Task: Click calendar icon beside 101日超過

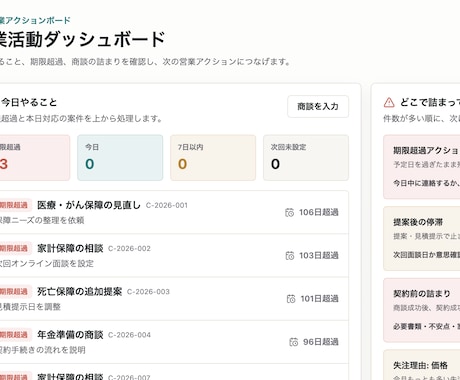Action: [291, 299]
